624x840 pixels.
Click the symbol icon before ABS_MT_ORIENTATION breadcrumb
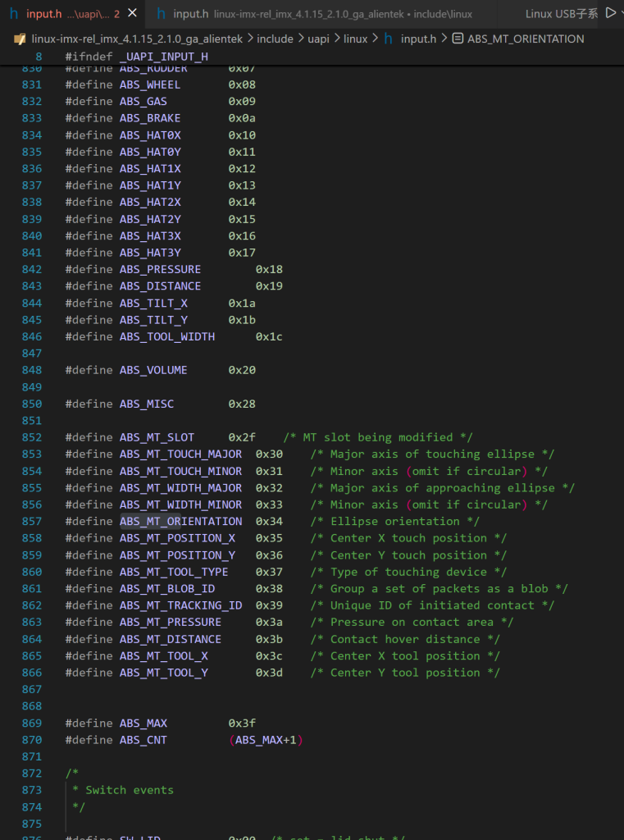coord(458,39)
